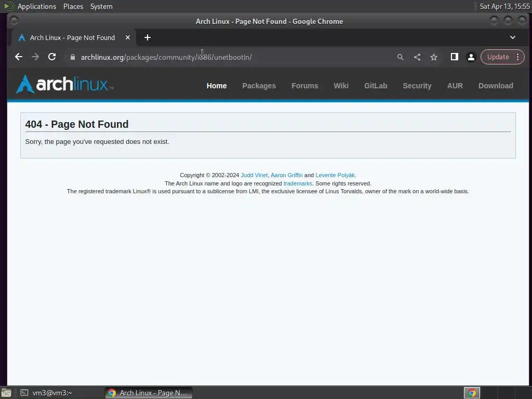Open Chrome's three-dot menu
Viewport: 532px width, 399px height.
(x=518, y=57)
